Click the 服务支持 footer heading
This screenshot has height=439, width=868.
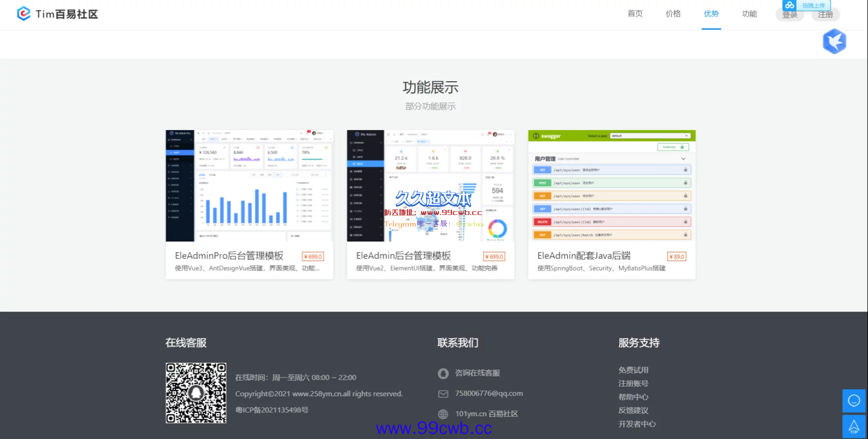click(x=639, y=343)
